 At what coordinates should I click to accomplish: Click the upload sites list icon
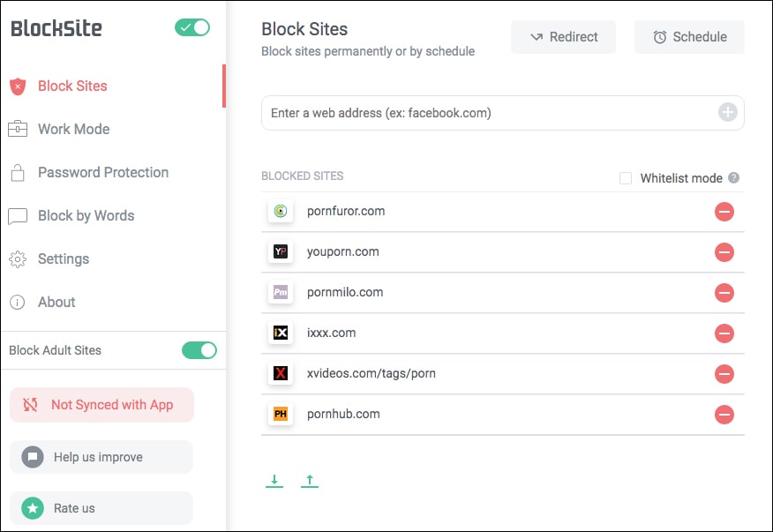[x=310, y=480]
